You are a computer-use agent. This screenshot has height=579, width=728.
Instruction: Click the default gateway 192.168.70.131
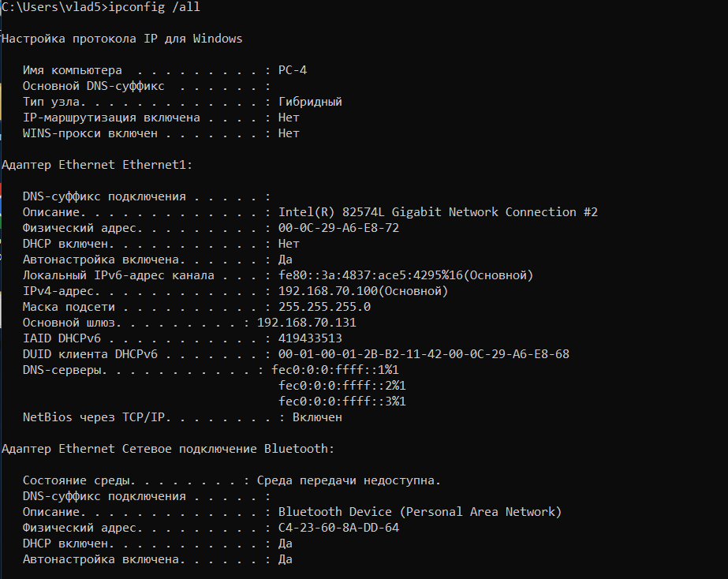coord(307,323)
